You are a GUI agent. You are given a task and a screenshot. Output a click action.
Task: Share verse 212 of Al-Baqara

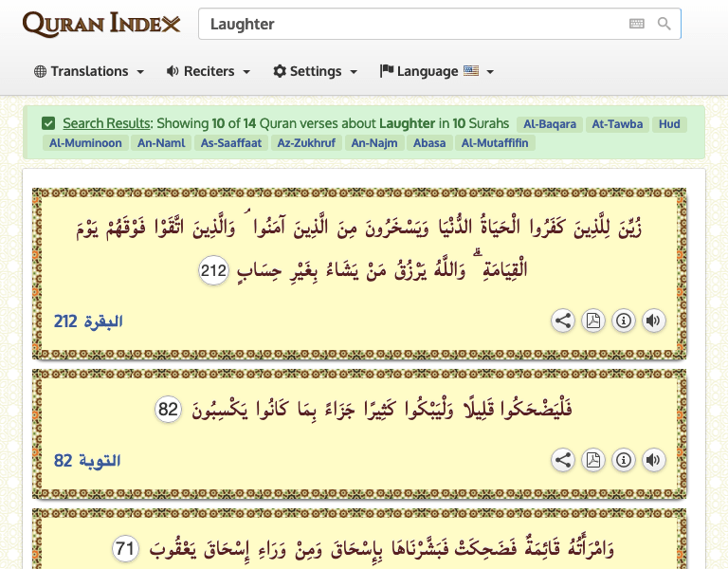tap(563, 321)
